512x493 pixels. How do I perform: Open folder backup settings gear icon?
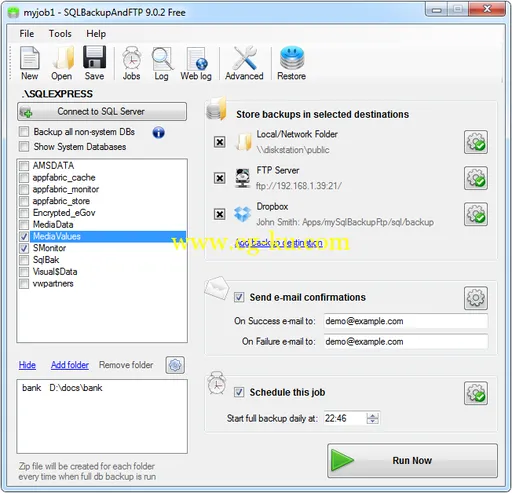175,365
